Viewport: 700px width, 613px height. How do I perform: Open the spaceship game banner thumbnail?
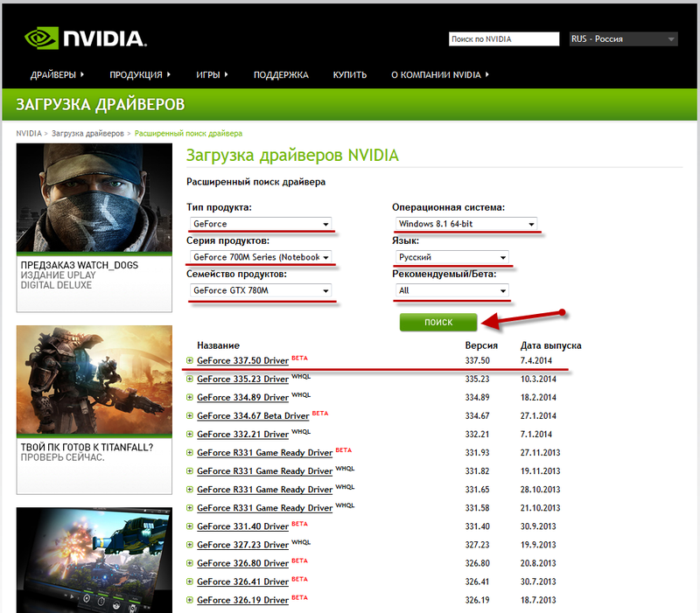pyautogui.click(x=94, y=560)
